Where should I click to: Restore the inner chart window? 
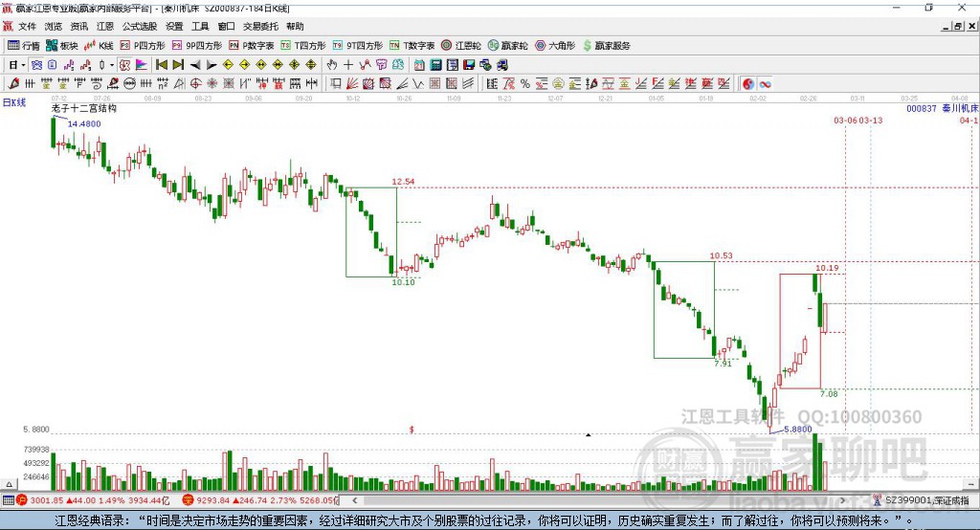tap(957, 26)
